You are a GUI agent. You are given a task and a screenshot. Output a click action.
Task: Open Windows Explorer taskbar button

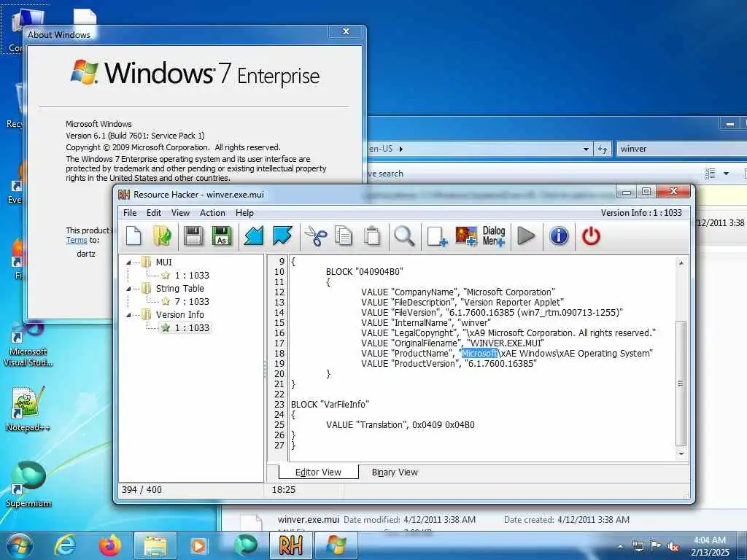155,545
